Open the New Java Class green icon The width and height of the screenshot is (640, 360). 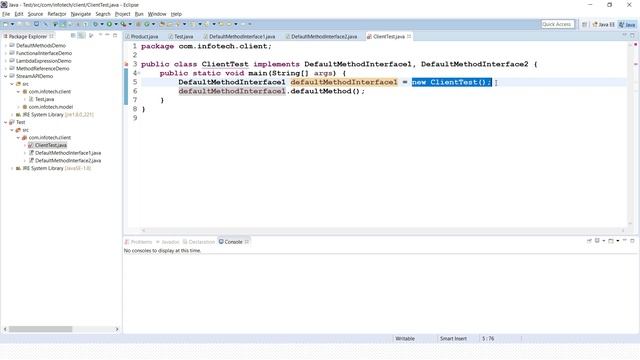(x=147, y=24)
